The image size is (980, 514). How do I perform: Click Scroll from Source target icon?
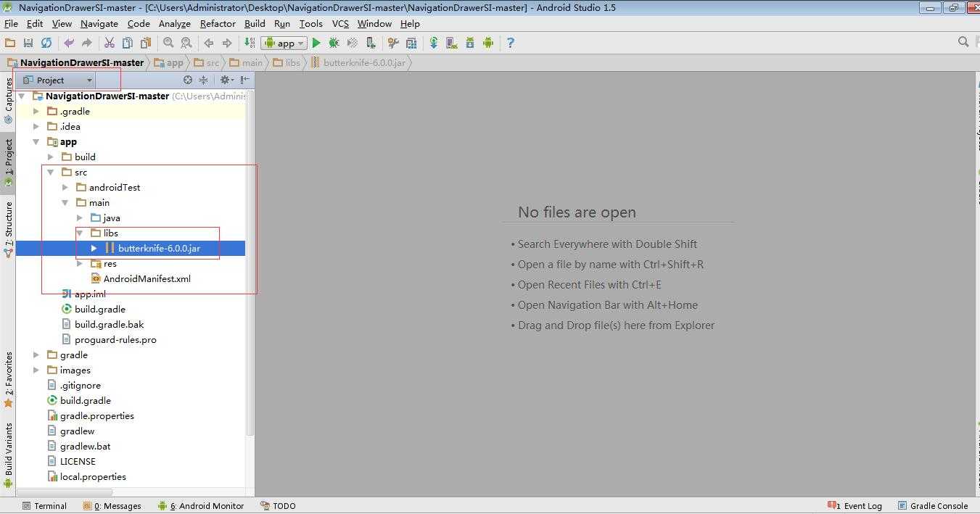[188, 80]
